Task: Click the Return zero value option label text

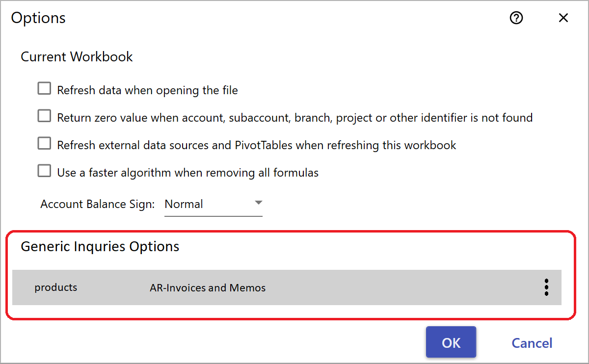Action: (295, 118)
